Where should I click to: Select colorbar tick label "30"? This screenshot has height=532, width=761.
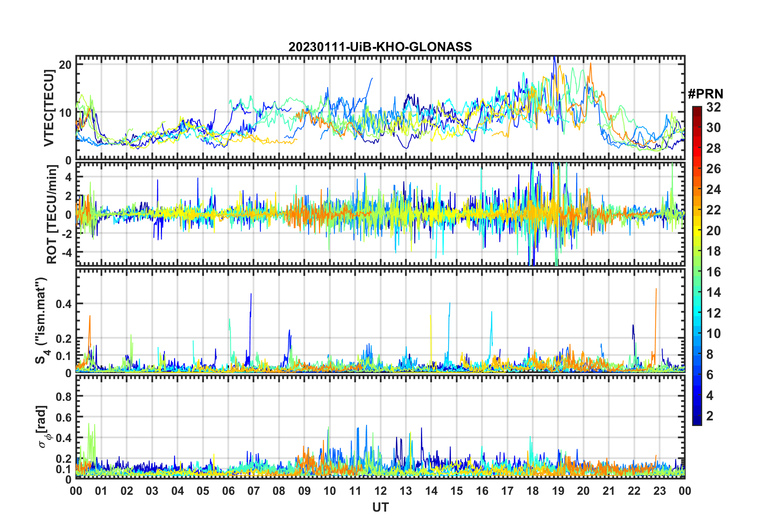pos(713,128)
